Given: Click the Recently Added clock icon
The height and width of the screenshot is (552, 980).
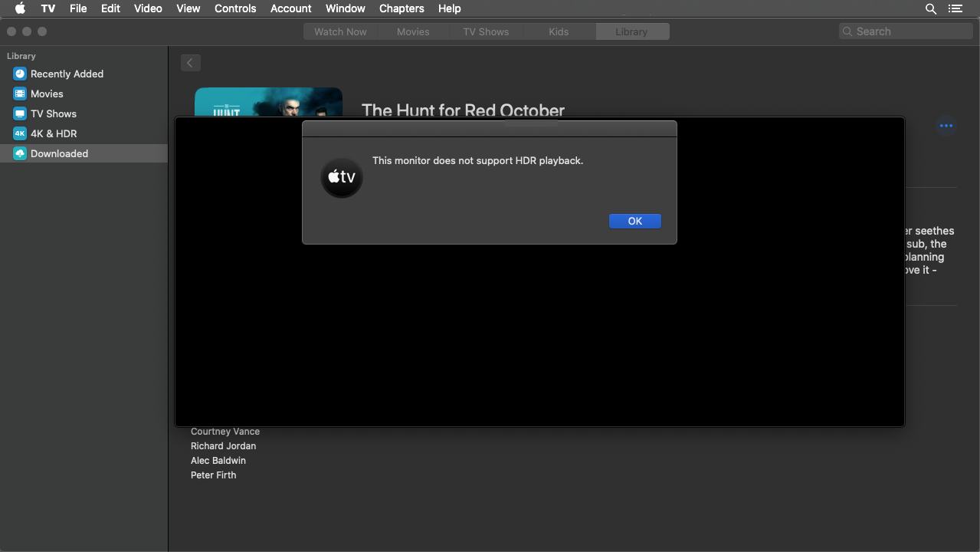Looking at the screenshot, I should pyautogui.click(x=19, y=74).
